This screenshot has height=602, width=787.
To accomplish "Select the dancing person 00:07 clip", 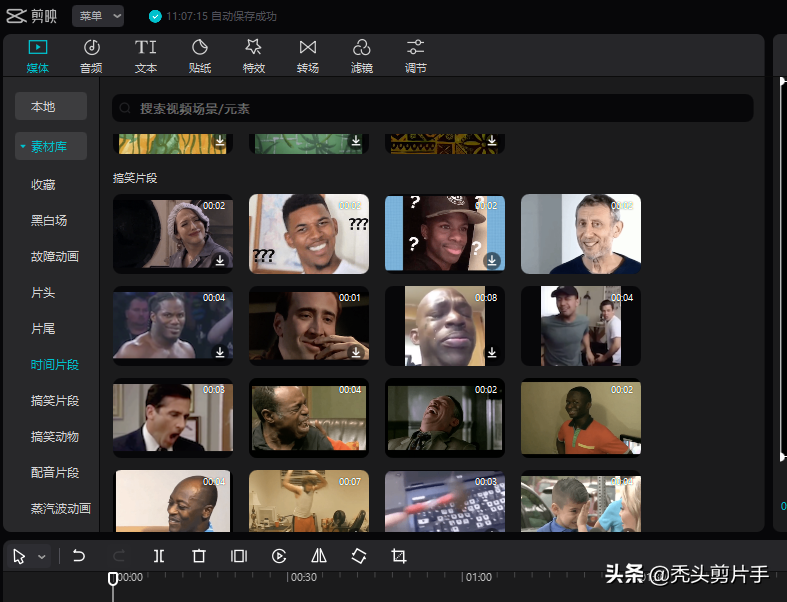I will [x=309, y=501].
